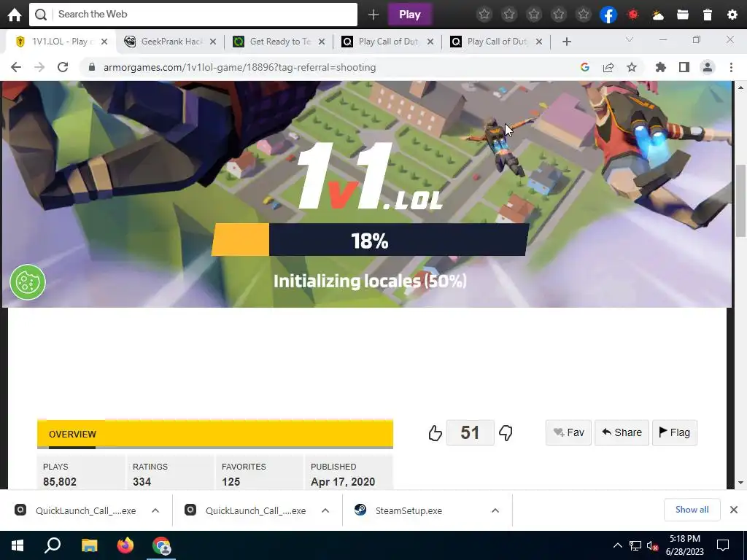Image resolution: width=747 pixels, height=560 pixels.
Task: Close the GeekPrank Hack tab
Action: (213, 42)
